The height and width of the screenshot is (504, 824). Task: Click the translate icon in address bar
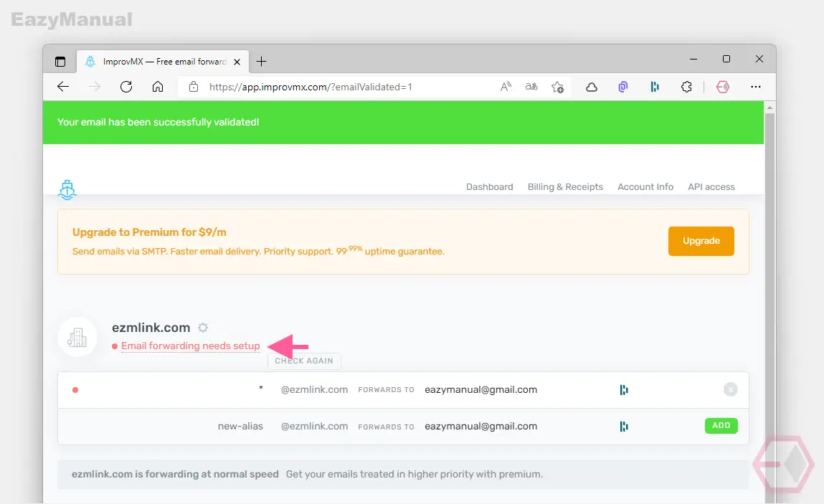531,87
